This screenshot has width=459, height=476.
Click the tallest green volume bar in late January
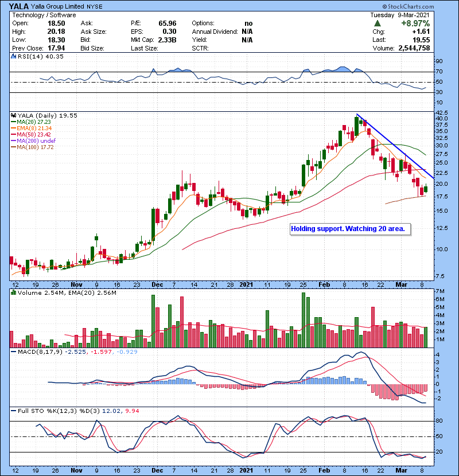point(304,320)
